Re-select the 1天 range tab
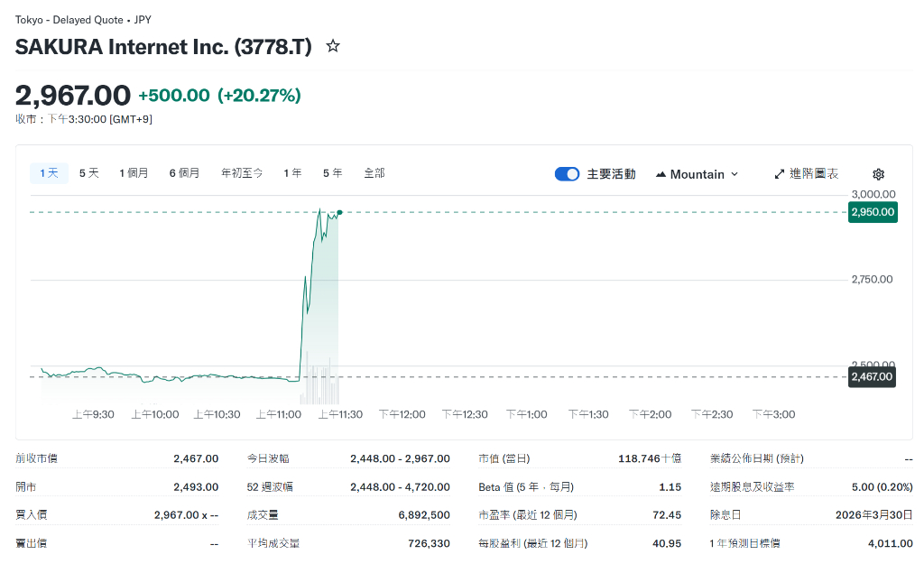 pos(49,172)
